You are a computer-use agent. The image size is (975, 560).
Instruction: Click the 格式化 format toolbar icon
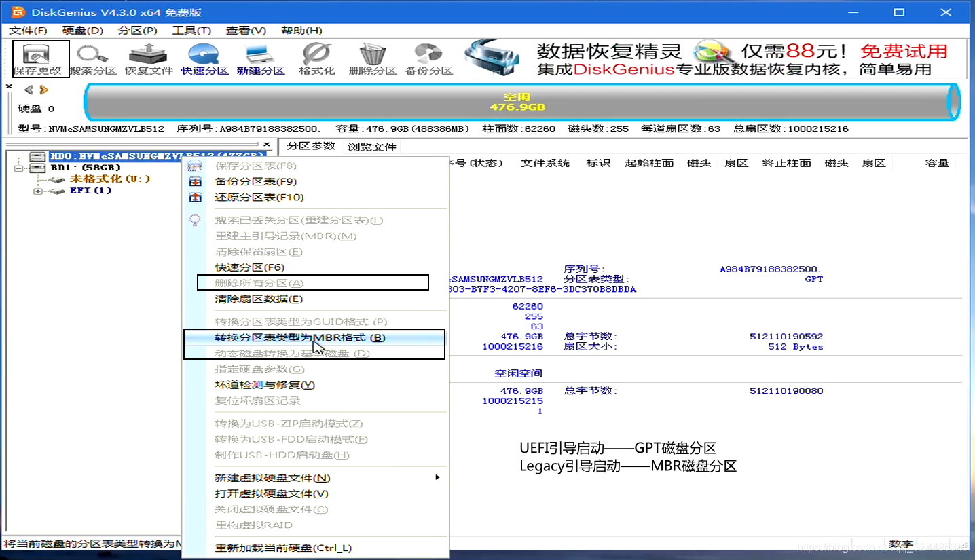point(316,59)
